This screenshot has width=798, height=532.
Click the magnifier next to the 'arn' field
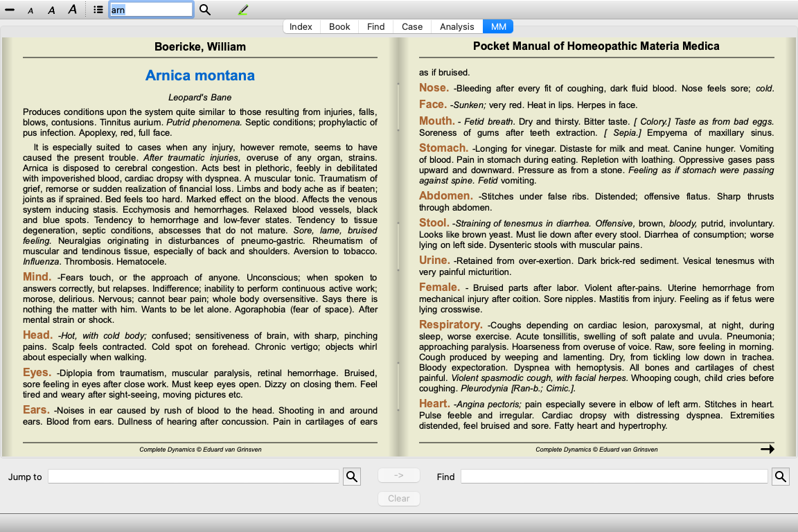pos(205,10)
